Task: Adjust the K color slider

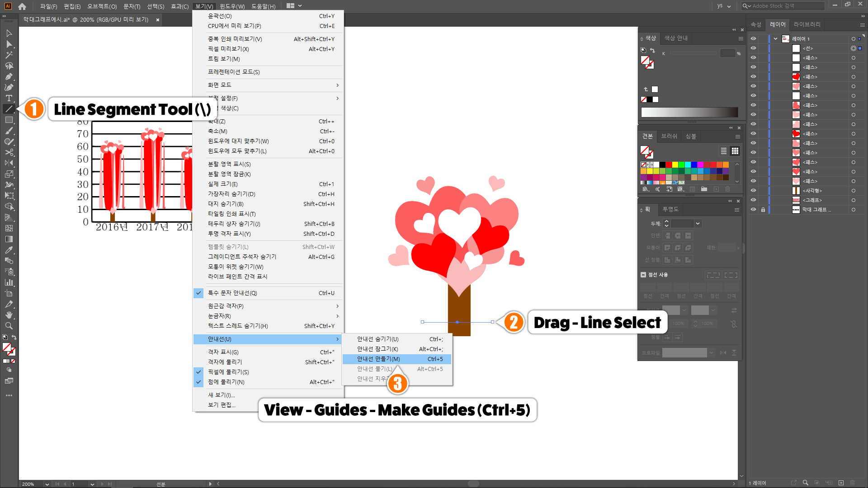Action: [693, 53]
